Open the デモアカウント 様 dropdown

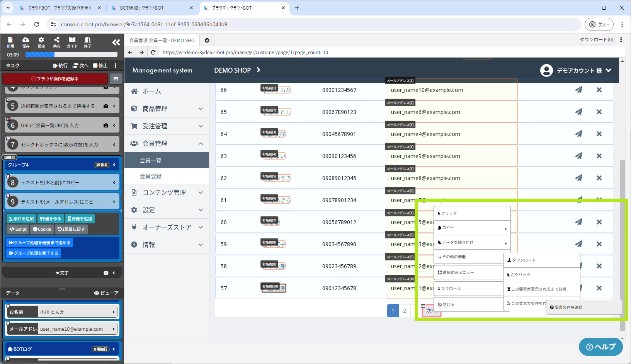[x=576, y=70]
